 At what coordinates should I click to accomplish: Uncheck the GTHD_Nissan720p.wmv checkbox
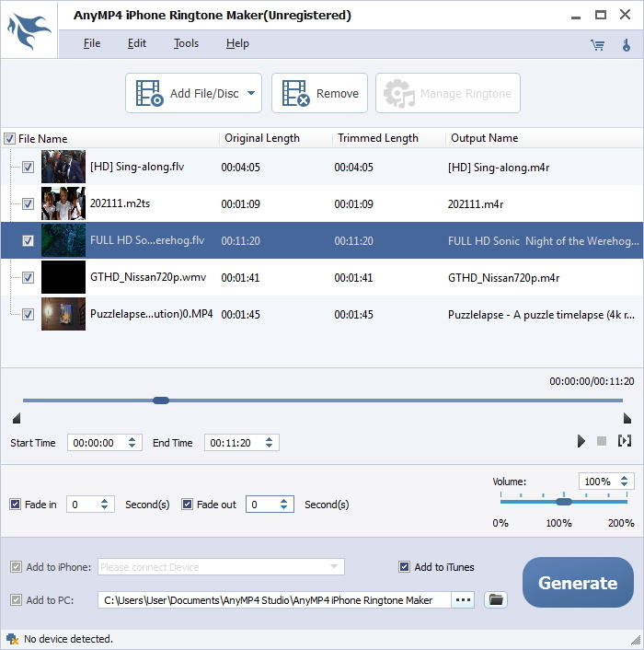[28, 277]
